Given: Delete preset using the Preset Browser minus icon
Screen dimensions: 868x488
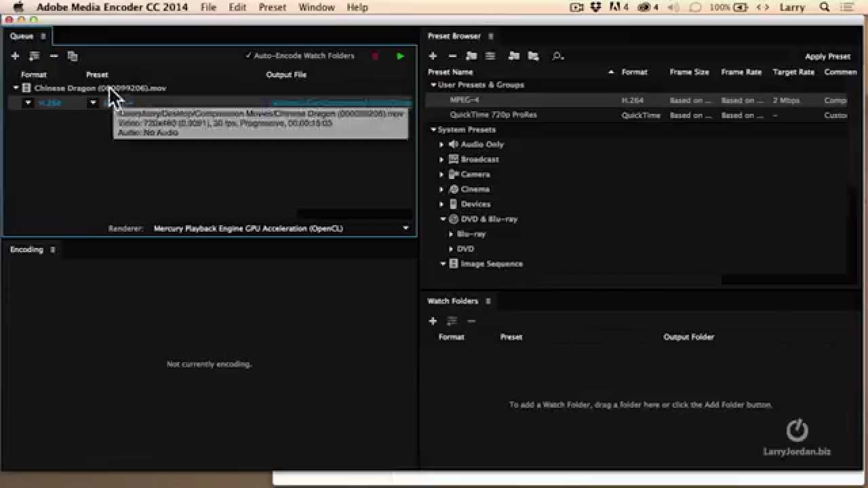Looking at the screenshot, I should 452,56.
